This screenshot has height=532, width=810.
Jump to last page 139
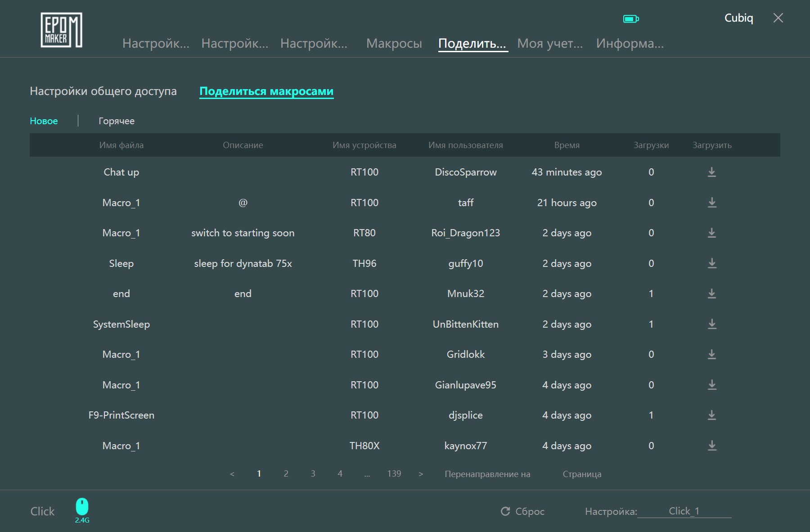pyautogui.click(x=394, y=473)
